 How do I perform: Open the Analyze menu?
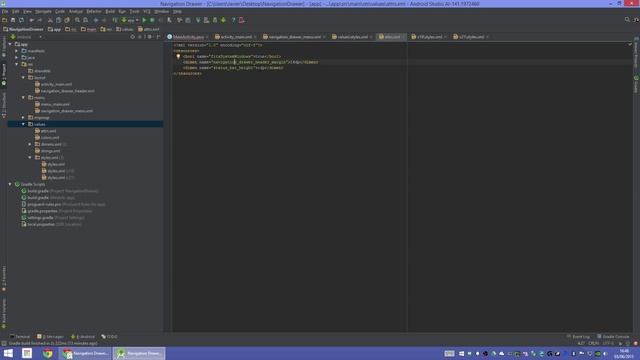(x=76, y=11)
